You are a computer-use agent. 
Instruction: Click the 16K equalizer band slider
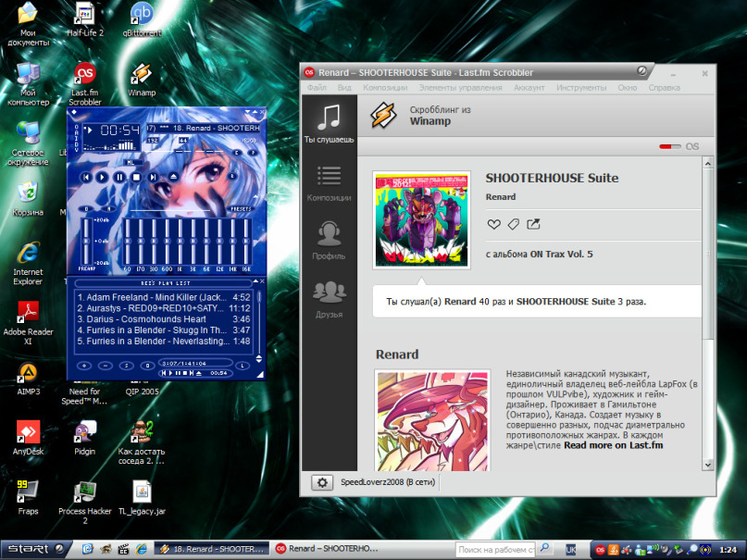tap(246, 242)
